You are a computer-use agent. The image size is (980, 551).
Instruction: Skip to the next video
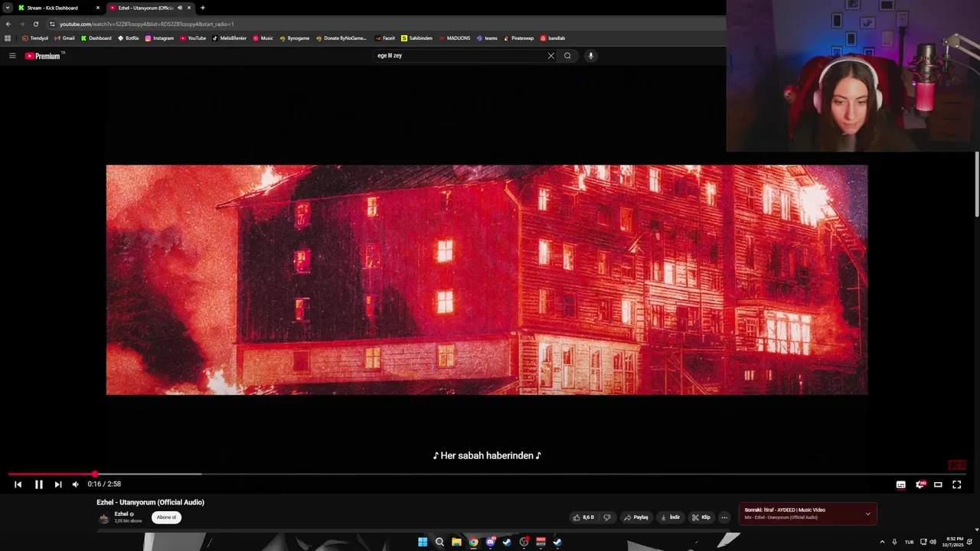tap(58, 484)
